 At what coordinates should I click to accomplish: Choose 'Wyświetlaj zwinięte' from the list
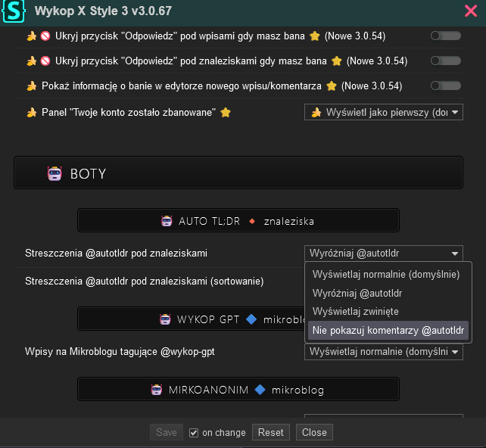pos(356,311)
